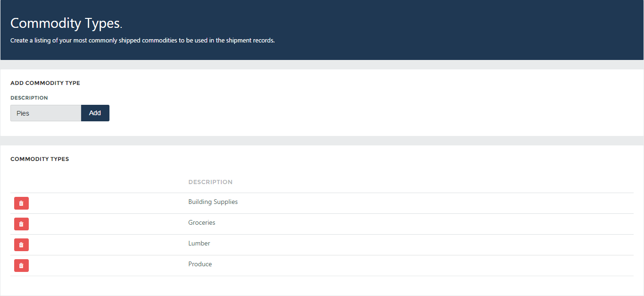This screenshot has height=296, width=644.
Task: Click the DESCRIPTION column header in table
Action: pyautogui.click(x=210, y=182)
